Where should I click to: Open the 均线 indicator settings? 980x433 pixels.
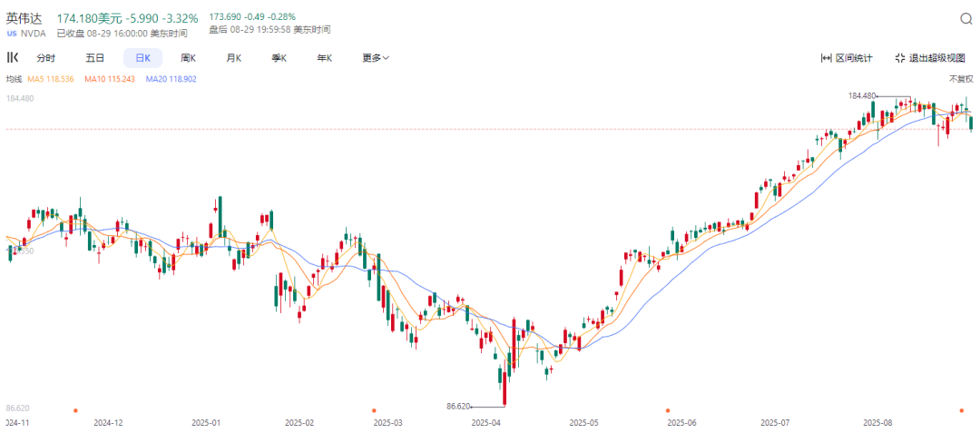point(13,79)
